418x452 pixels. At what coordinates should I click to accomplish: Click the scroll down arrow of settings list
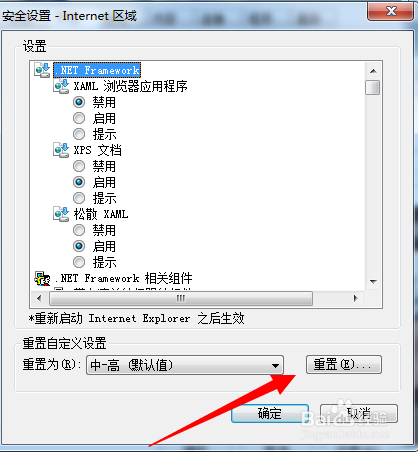click(373, 282)
